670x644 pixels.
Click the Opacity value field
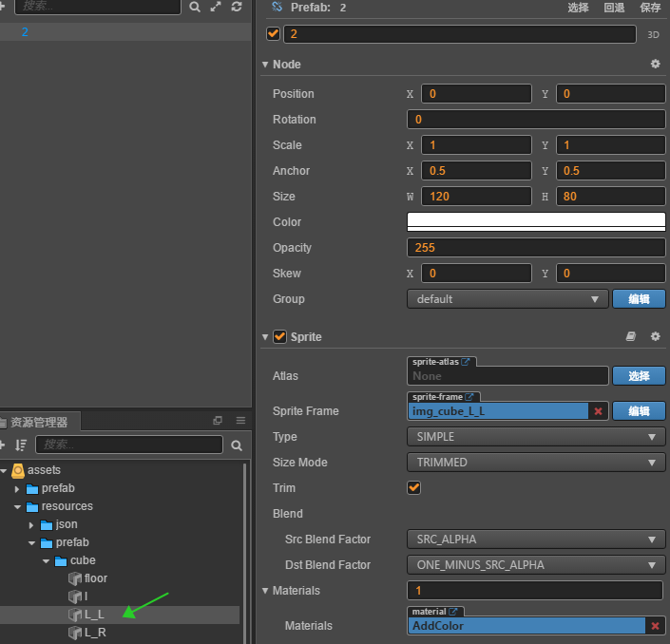(536, 248)
